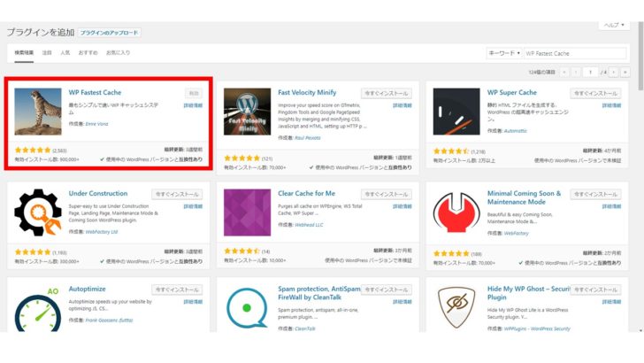Go to next results page arrow
Image resolution: width=644 pixels, height=363 pixels.
[x=614, y=73]
